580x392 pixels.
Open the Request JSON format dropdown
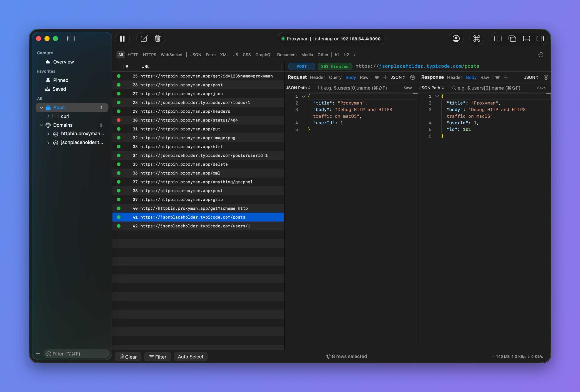click(398, 77)
